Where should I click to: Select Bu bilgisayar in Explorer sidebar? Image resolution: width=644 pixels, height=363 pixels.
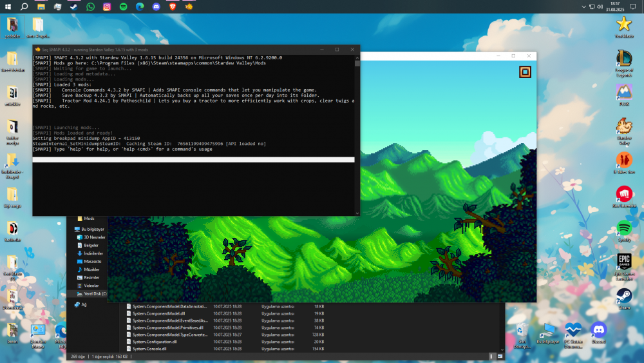tap(89, 229)
